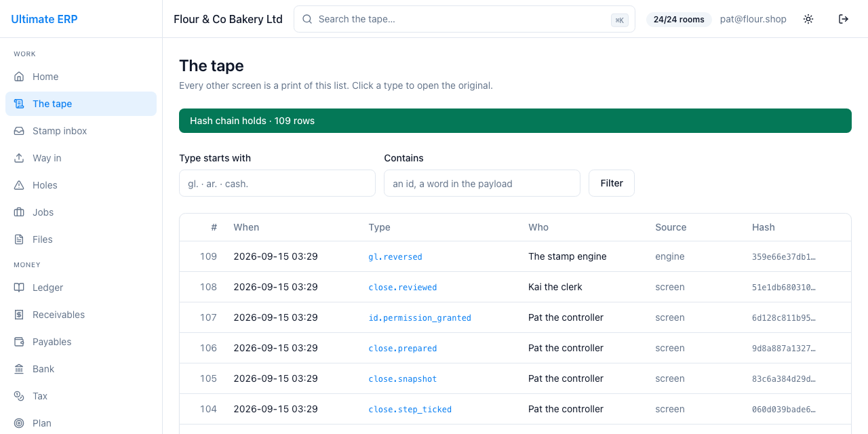Click hash 9d8a887a1327 cell
Image resolution: width=868 pixels, height=434 pixels.
(x=784, y=349)
